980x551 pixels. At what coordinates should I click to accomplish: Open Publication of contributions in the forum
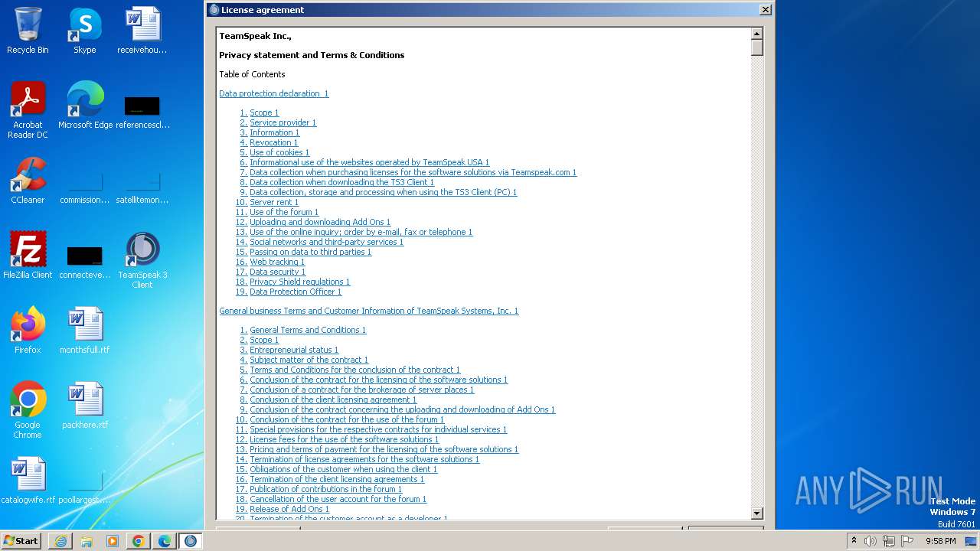325,489
